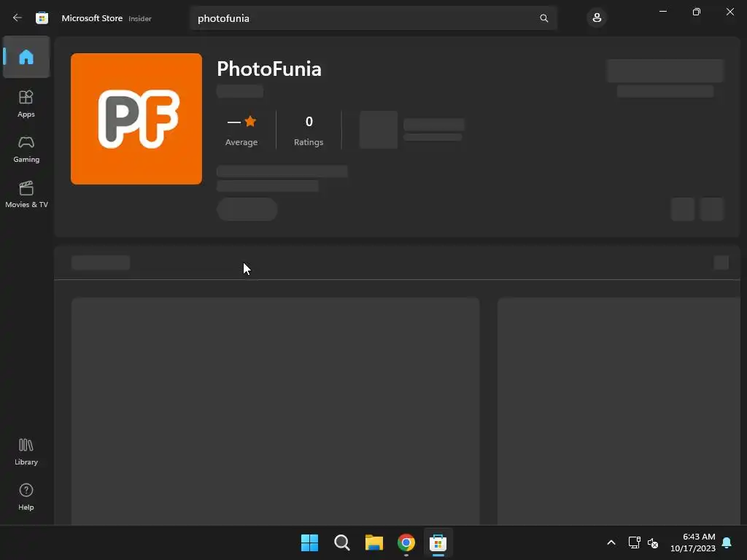Image resolution: width=747 pixels, height=560 pixels.
Task: Go back with the arrow button
Action: (18, 18)
